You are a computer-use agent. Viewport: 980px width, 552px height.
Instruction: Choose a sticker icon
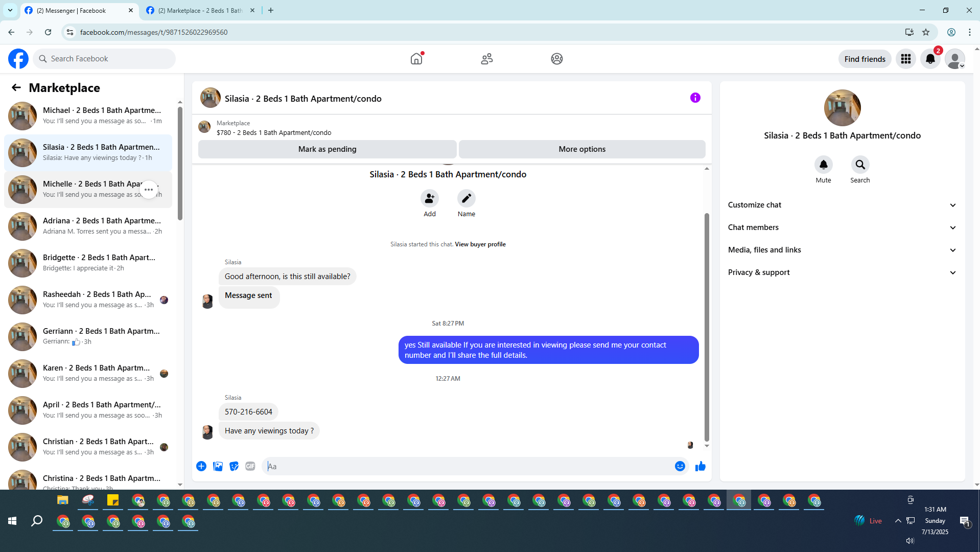(x=234, y=466)
